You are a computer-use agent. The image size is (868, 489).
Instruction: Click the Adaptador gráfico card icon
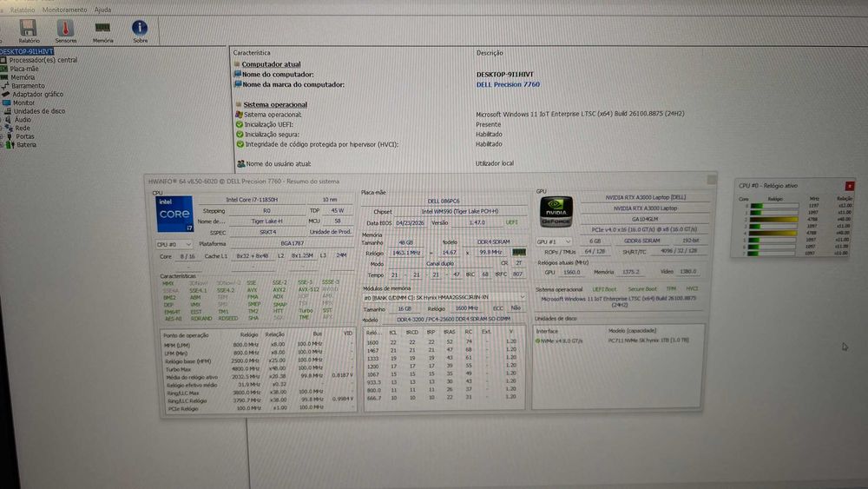(x=5, y=94)
